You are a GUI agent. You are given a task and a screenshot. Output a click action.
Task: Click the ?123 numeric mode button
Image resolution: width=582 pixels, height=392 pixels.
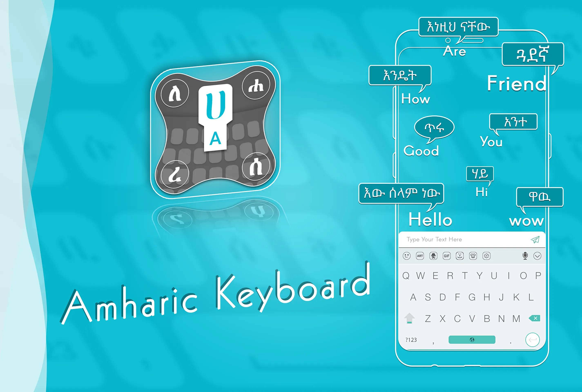click(x=409, y=340)
